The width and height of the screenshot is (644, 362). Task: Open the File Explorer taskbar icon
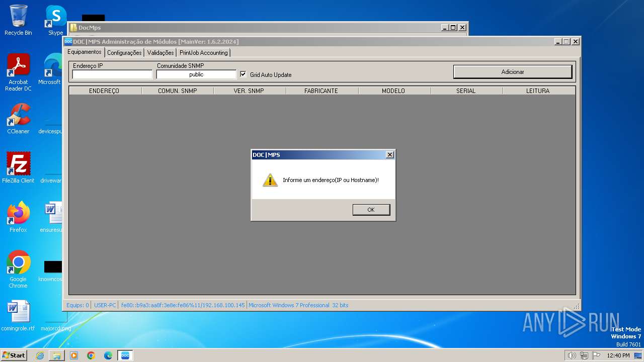(57, 355)
